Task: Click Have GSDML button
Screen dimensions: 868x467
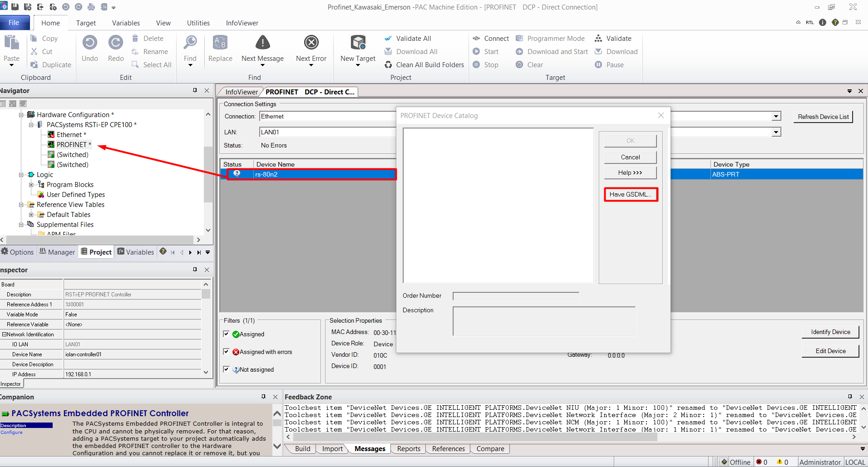Action: point(631,194)
